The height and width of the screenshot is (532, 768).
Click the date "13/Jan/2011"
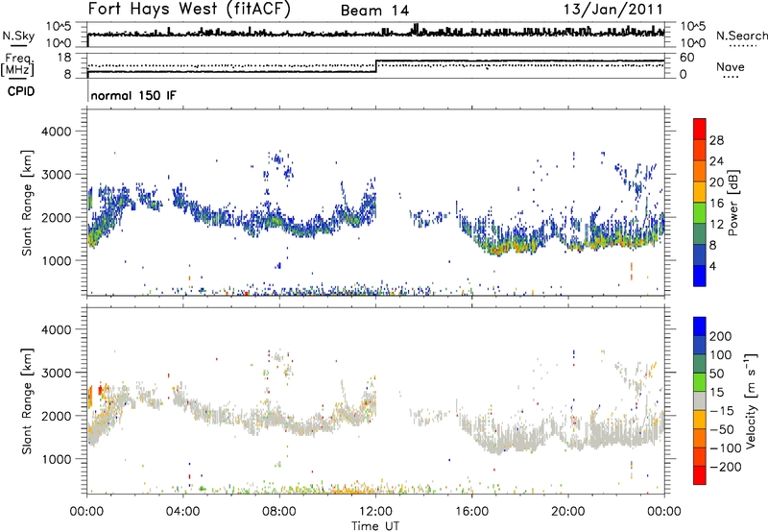pos(612,10)
